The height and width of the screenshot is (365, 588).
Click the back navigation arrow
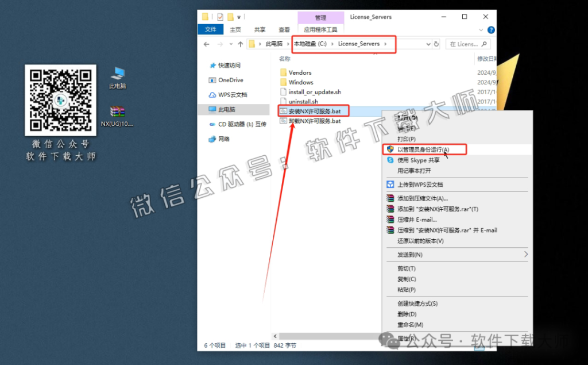[x=207, y=44]
